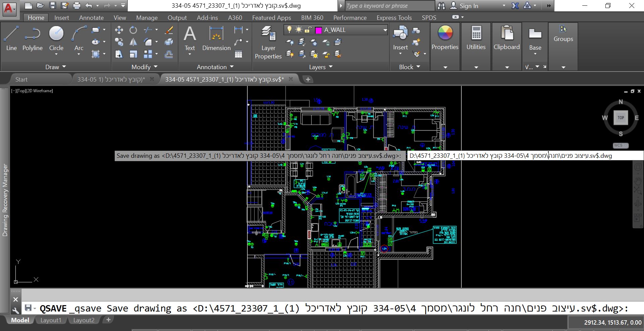This screenshot has height=331, width=644.
Task: Click the magenta A_WALL layer color swatch
Action: pos(318,30)
